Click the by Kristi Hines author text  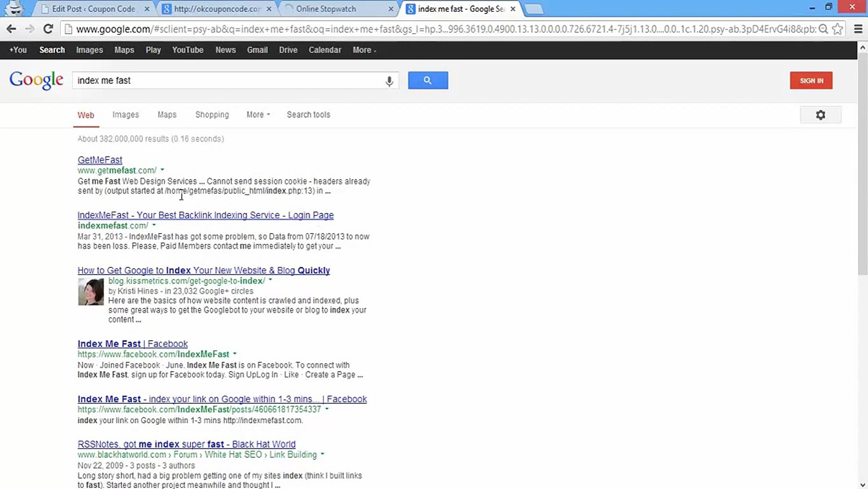[x=133, y=291]
